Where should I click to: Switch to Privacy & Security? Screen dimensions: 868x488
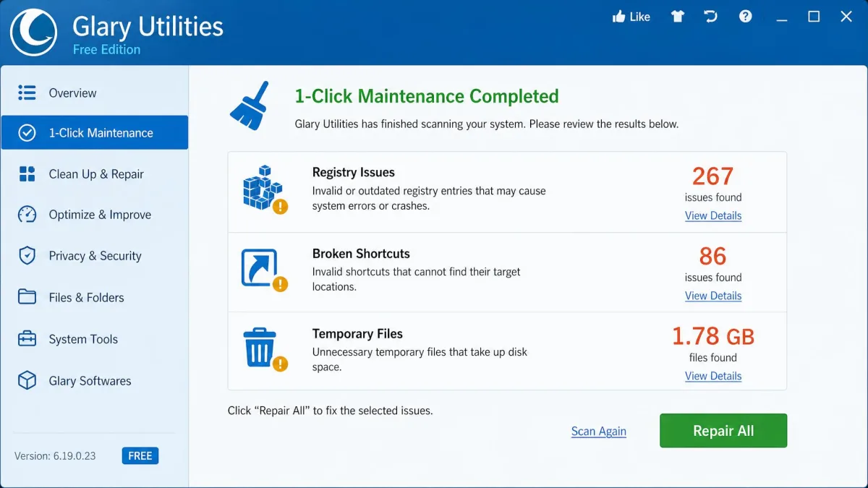95,256
